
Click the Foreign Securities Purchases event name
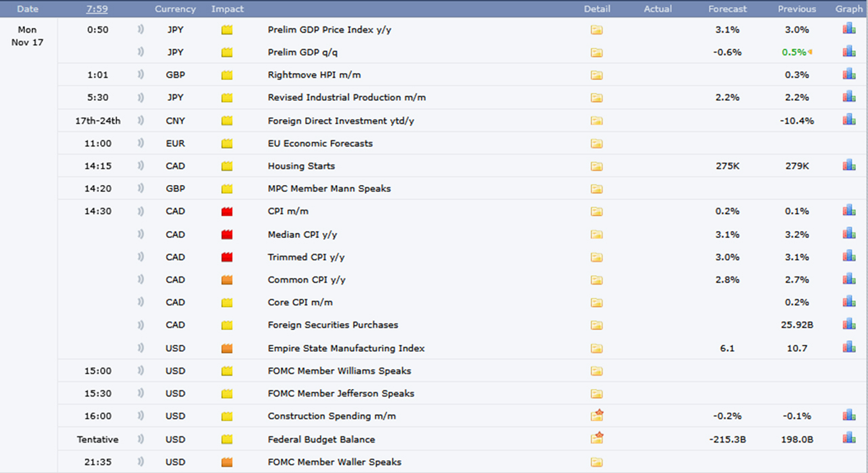pyautogui.click(x=333, y=325)
